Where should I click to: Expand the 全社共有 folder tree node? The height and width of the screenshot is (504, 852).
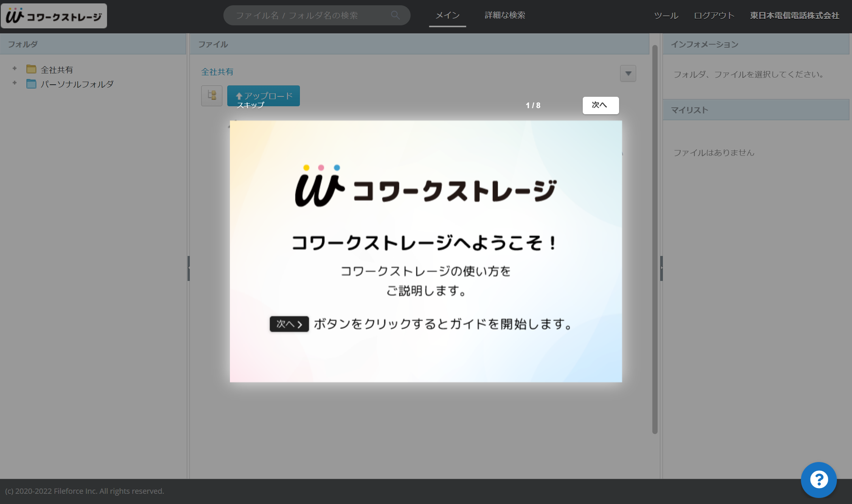point(15,68)
